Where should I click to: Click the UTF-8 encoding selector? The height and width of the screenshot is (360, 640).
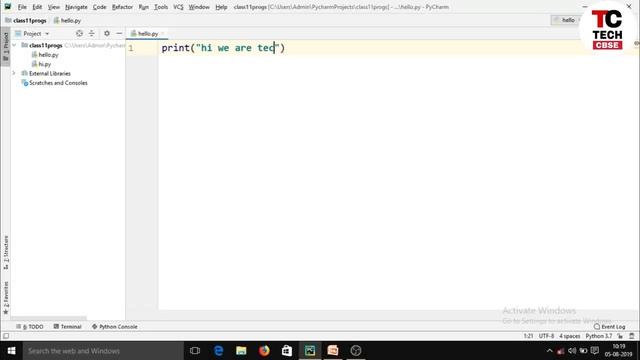tap(546, 336)
